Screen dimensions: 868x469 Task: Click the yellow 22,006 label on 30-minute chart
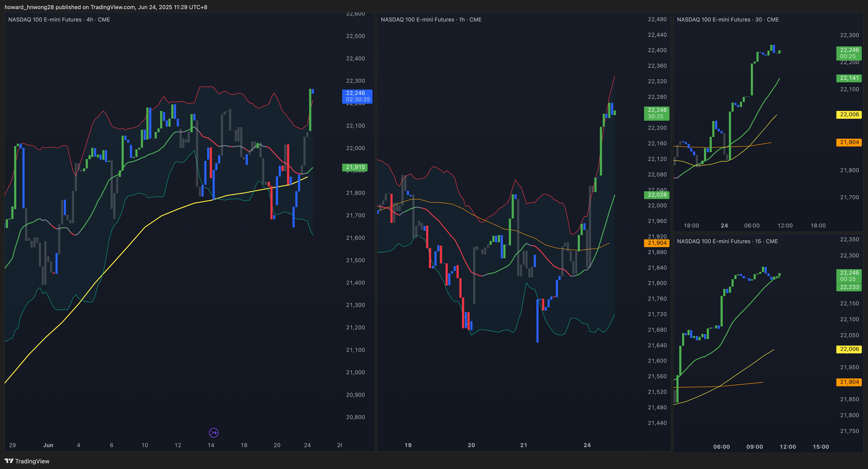point(849,115)
